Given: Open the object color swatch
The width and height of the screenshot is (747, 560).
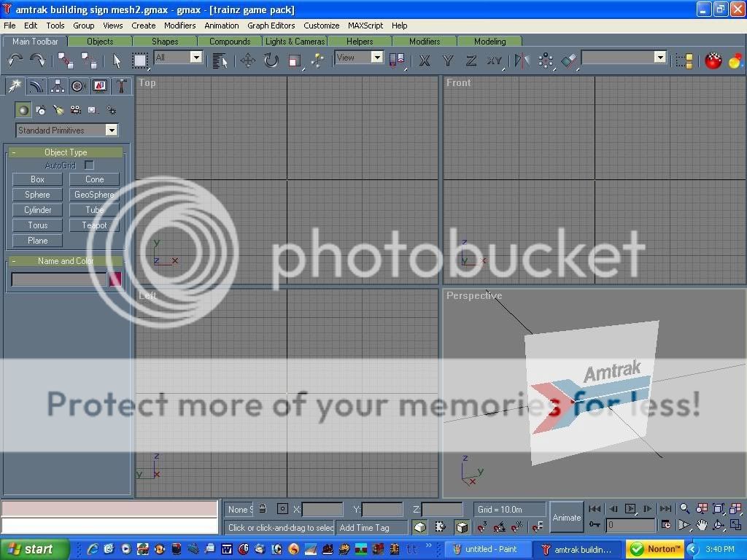Looking at the screenshot, I should point(115,279).
